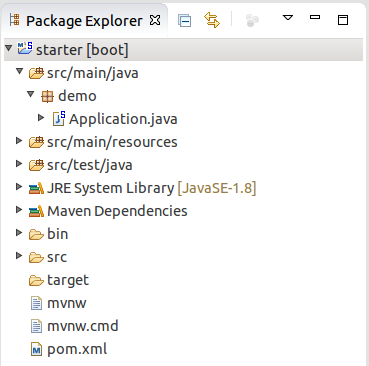Expand src/test/java folder
The width and height of the screenshot is (369, 366).
tap(19, 164)
